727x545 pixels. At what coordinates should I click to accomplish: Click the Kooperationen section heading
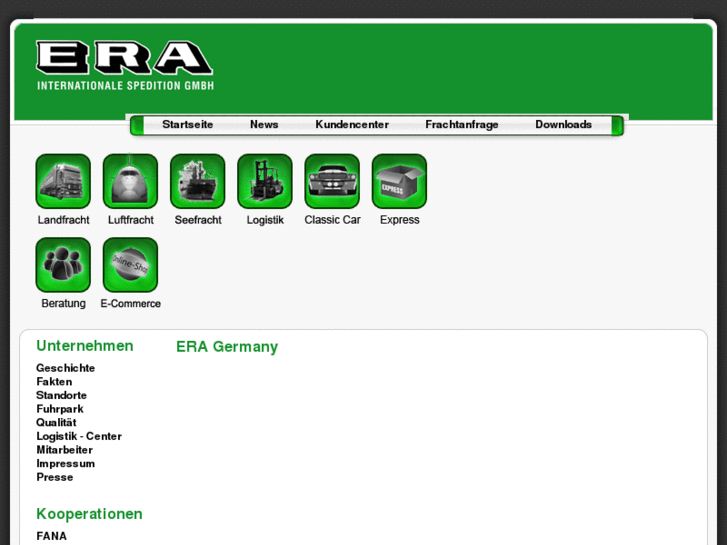click(x=89, y=514)
